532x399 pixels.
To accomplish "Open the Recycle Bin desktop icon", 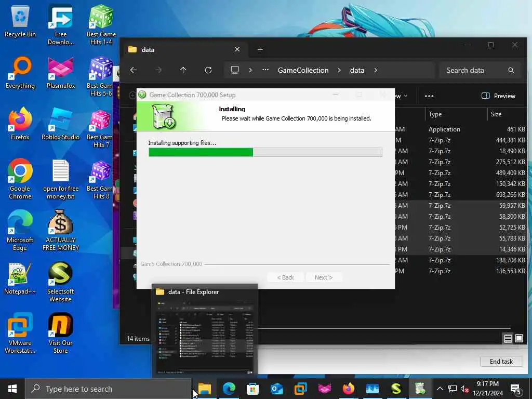I will point(20,21).
